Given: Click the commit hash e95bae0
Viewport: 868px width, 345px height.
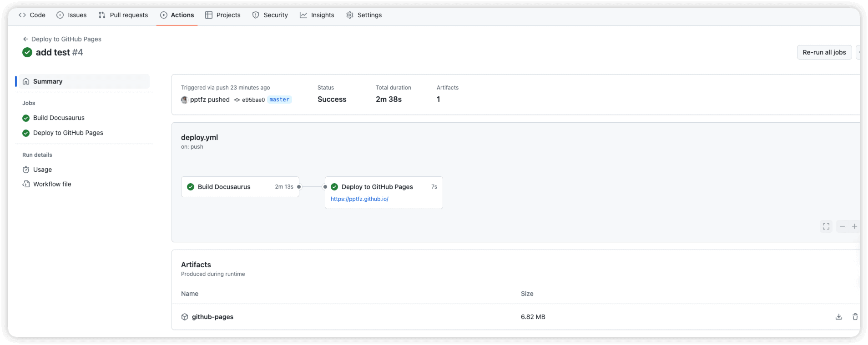Looking at the screenshot, I should coord(253,100).
